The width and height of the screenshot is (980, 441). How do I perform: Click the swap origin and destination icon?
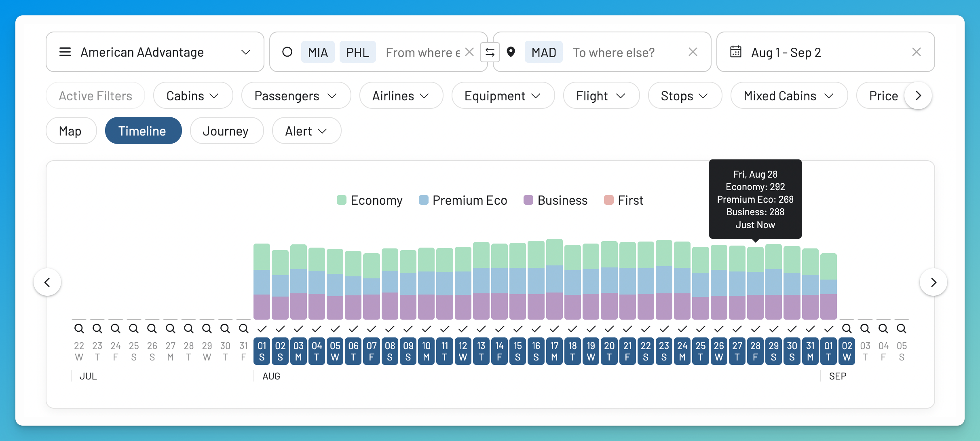(x=490, y=52)
